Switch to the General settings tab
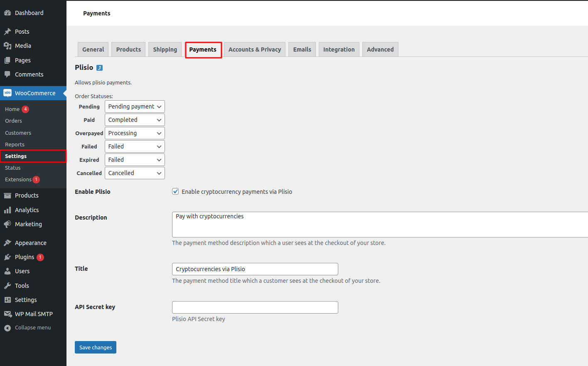This screenshot has height=366, width=588. coord(93,49)
